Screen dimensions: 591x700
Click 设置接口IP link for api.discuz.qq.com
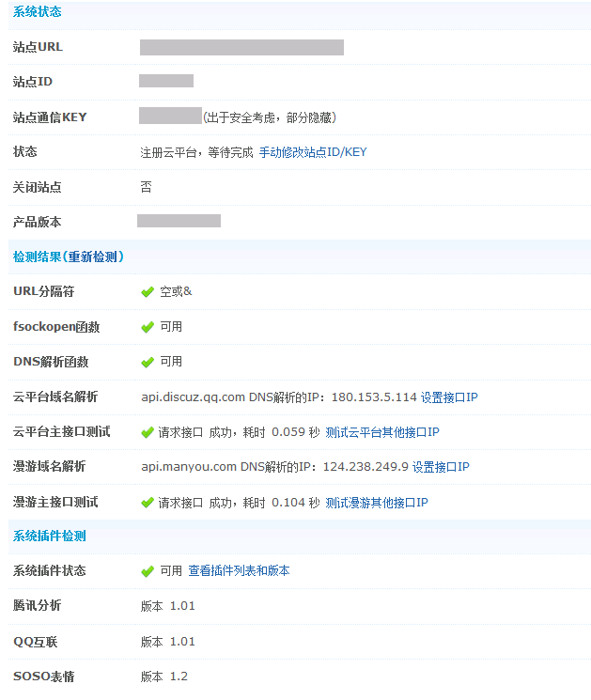(449, 397)
